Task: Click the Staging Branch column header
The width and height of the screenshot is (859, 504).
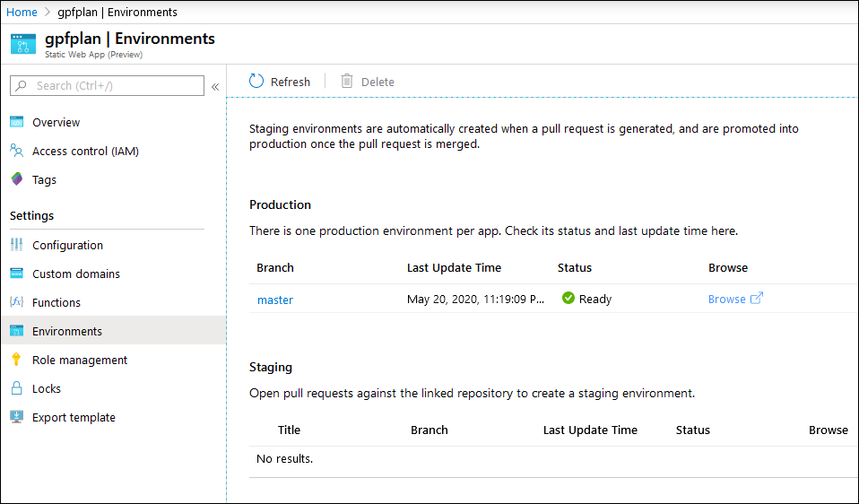Action: click(429, 430)
